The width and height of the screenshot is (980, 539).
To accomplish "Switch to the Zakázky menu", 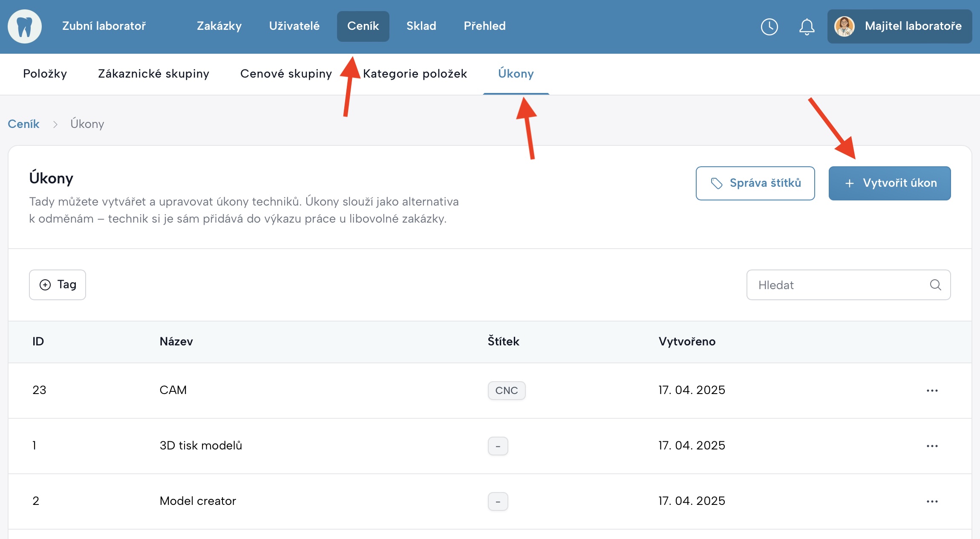I will click(x=219, y=26).
